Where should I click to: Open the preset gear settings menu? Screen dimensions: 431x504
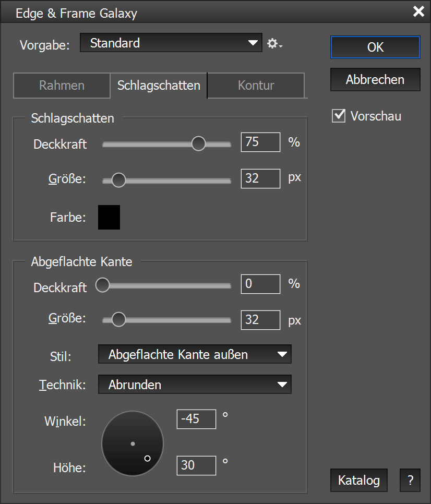(x=274, y=44)
